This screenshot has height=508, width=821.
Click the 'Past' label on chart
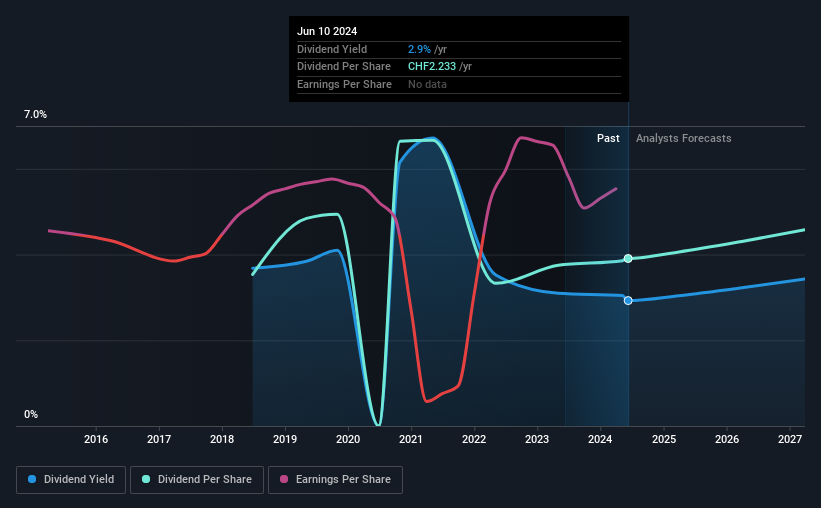click(608, 138)
